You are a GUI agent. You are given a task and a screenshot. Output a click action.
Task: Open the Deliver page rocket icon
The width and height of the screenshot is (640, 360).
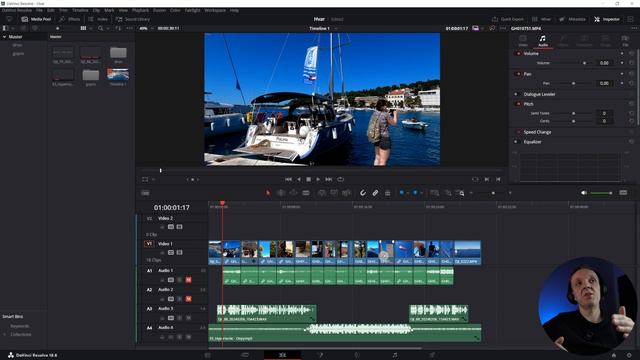432,355
